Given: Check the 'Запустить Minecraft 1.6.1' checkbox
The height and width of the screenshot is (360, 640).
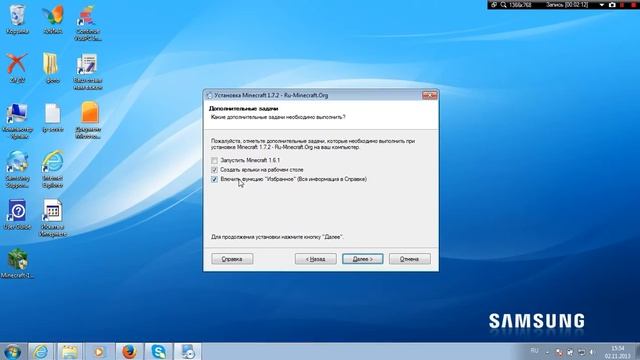Looking at the screenshot, I should tap(214, 160).
